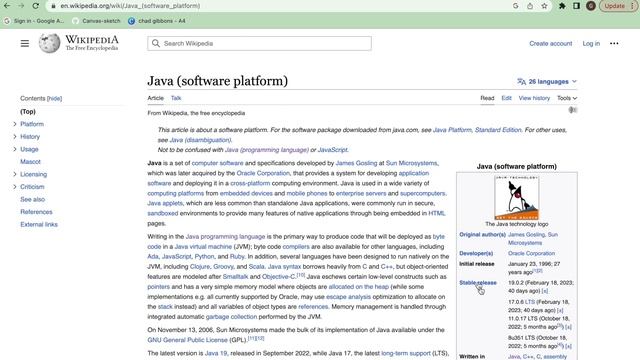Open the three-dot personal tools menu
The width and height of the screenshot is (640, 360).
(614, 43)
